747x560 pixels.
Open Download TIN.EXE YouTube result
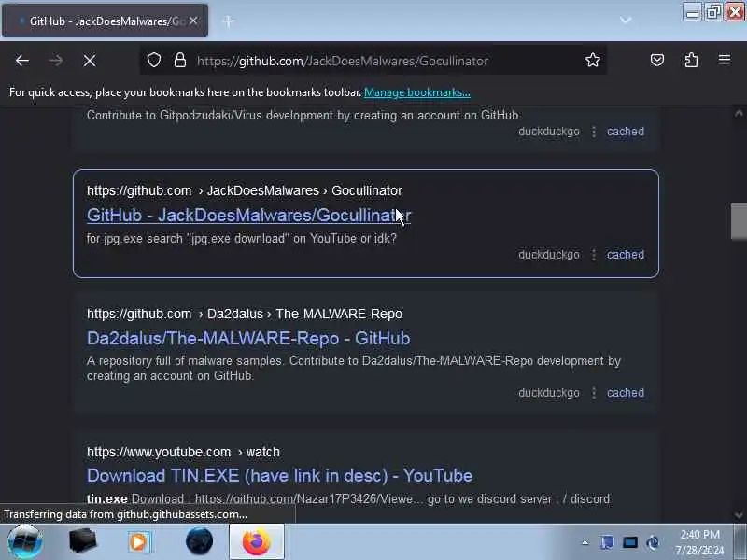(279, 475)
